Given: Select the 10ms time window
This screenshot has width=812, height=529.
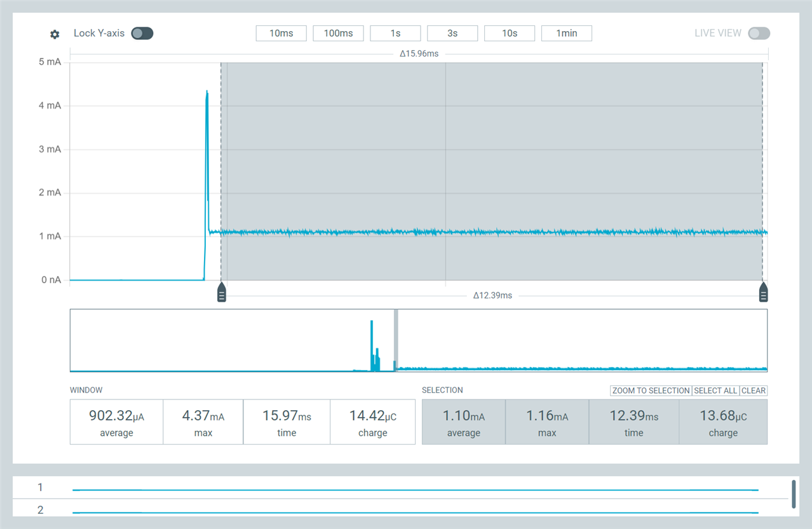Looking at the screenshot, I should click(281, 33).
